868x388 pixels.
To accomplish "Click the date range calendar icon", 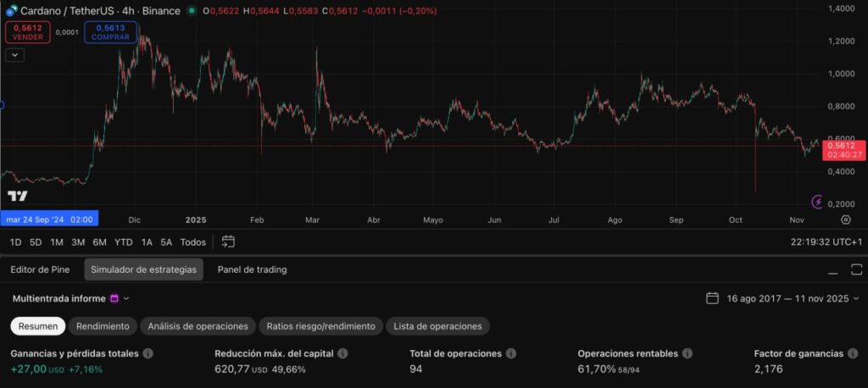I will (712, 298).
